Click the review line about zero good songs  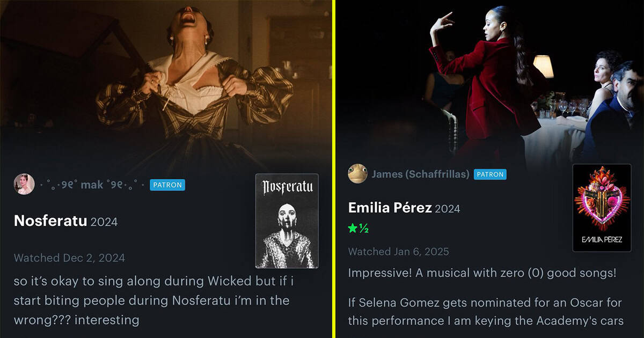pos(482,273)
